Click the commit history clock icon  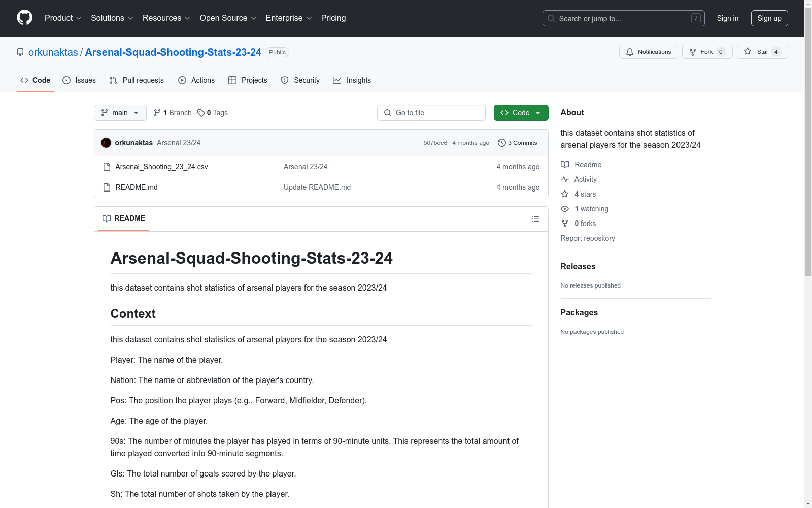tap(502, 143)
